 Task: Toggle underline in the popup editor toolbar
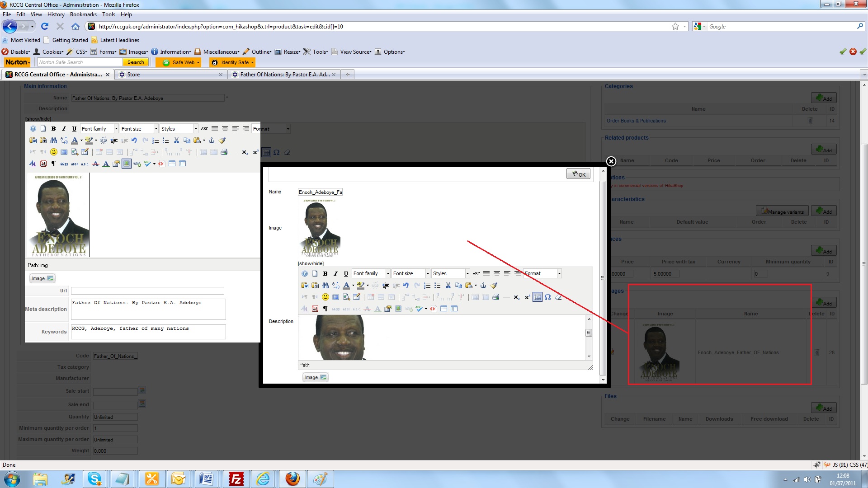point(346,274)
